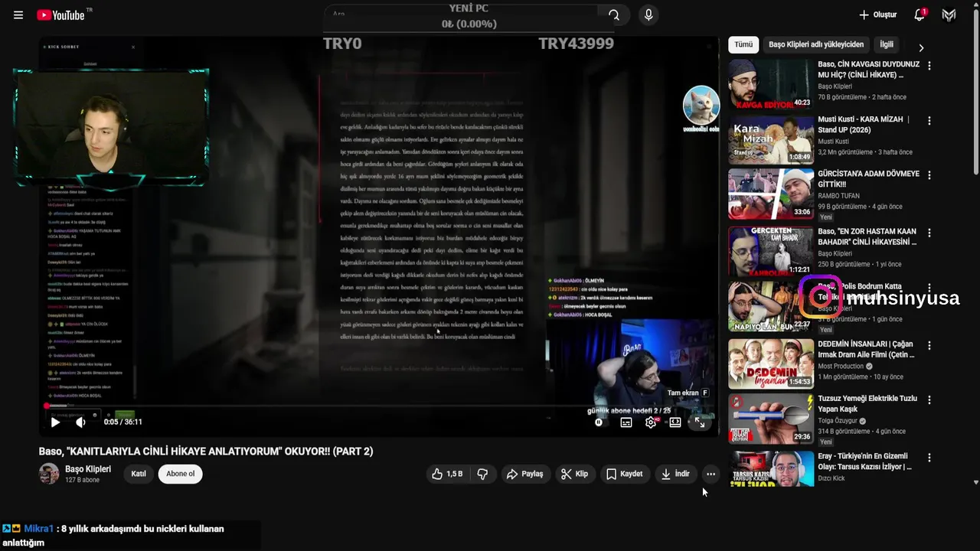Subscribe with Abone ol button
The image size is (980, 551).
pyautogui.click(x=181, y=474)
